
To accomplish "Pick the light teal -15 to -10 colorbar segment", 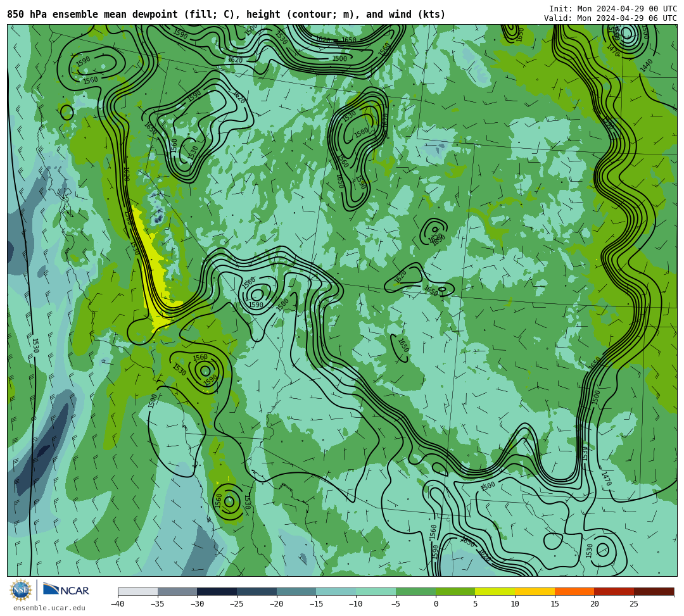I will click(336, 591).
